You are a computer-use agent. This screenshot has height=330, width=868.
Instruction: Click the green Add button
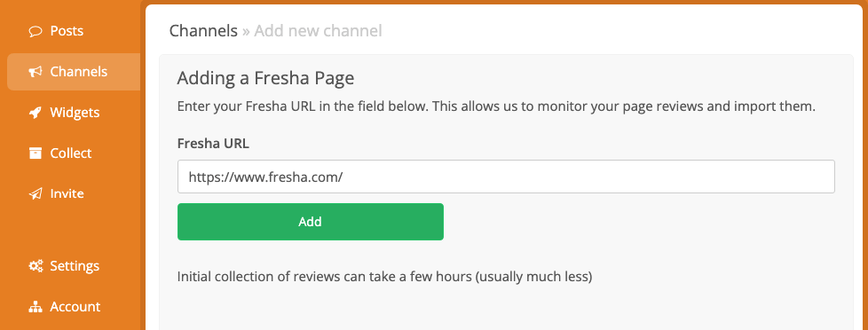click(311, 222)
